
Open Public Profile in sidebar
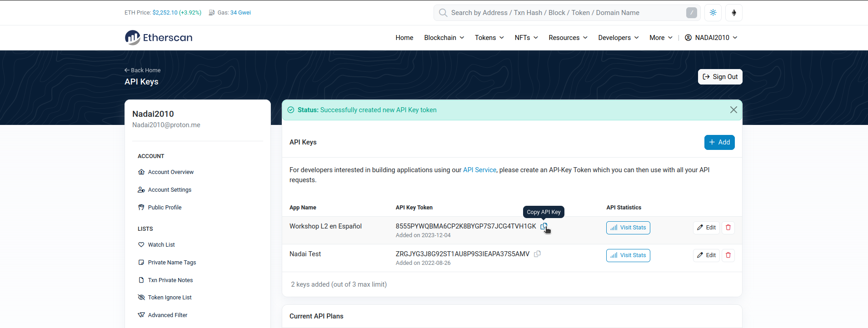coord(160,208)
